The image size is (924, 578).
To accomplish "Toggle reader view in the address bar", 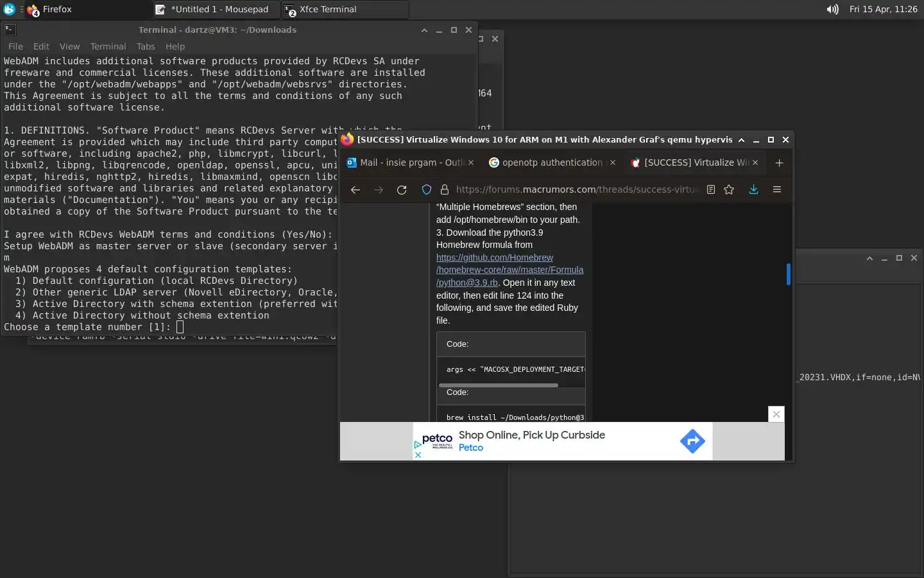I will click(x=710, y=189).
